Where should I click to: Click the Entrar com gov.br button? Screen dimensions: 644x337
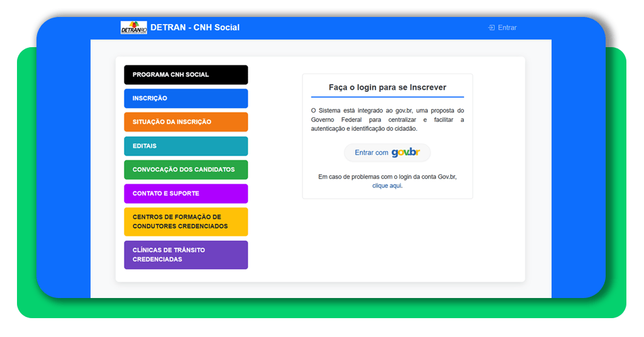pyautogui.click(x=387, y=153)
